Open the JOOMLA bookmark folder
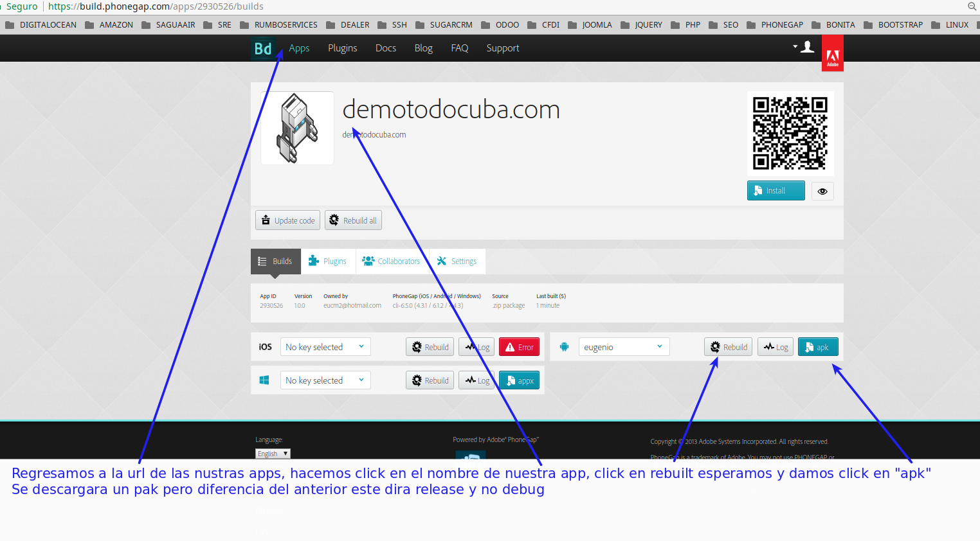 pos(590,25)
